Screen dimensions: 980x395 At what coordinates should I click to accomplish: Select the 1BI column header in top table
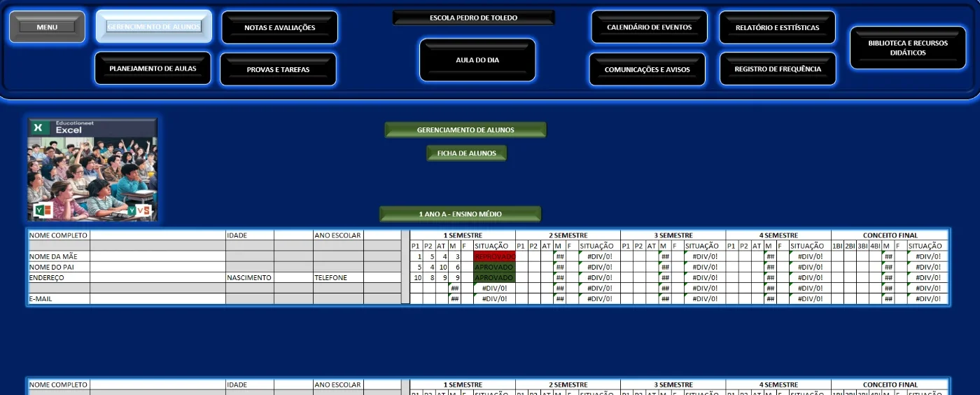837,246
